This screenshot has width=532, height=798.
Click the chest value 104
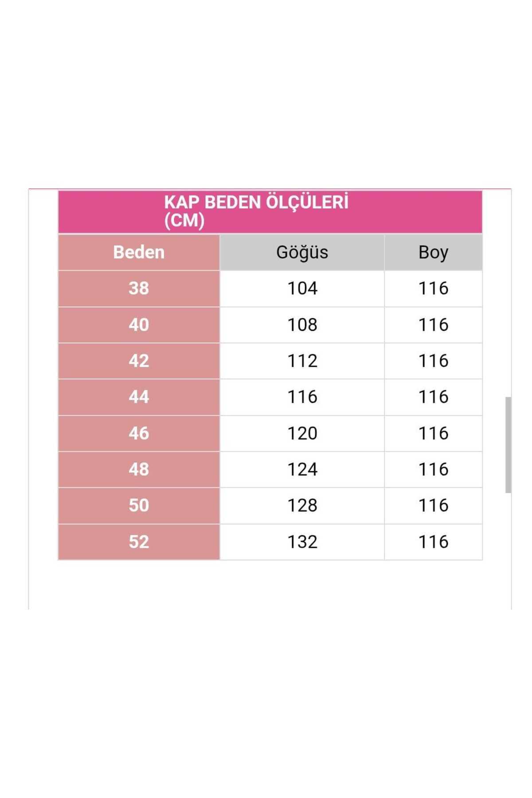pos(302,289)
